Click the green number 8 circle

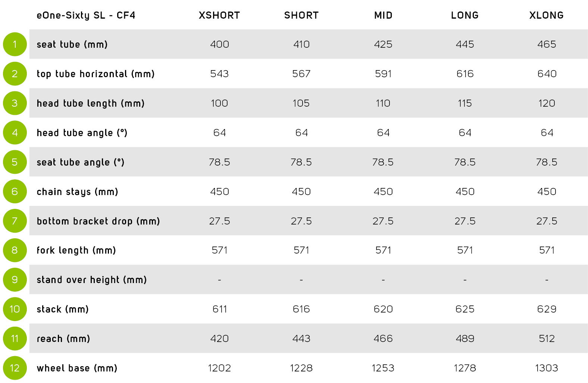pos(15,250)
